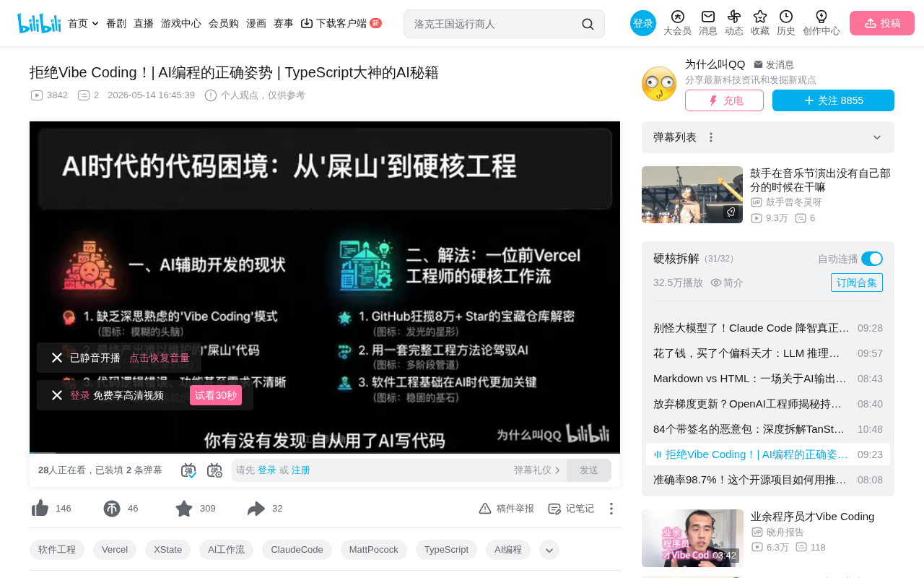
Task: Give coins with the coin icon
Action: 112,509
